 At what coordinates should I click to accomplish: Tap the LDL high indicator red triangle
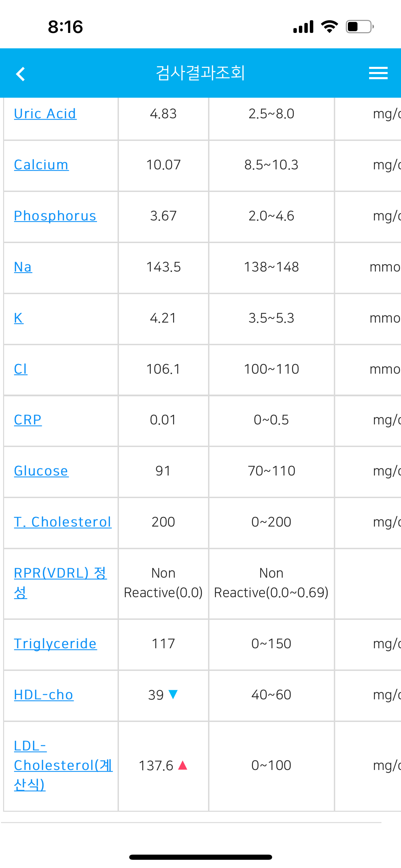[x=183, y=765]
